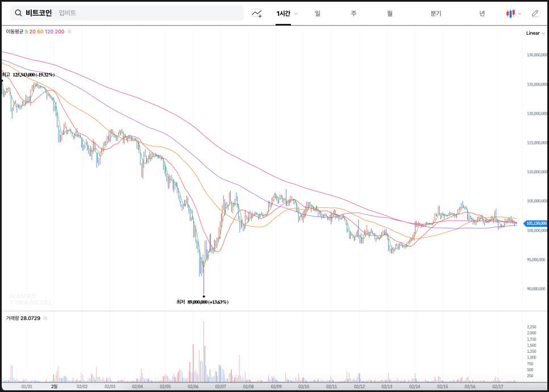This screenshot has height=392, width=549.
Task: Click the 거래량 volume label
Action: coord(12,318)
